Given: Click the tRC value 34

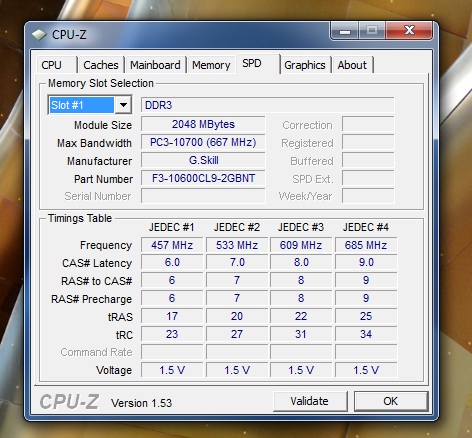Looking at the screenshot, I should 366,334.
